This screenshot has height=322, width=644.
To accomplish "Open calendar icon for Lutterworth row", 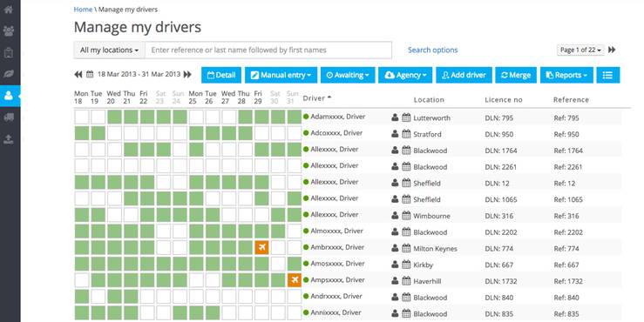I will pos(406,117).
